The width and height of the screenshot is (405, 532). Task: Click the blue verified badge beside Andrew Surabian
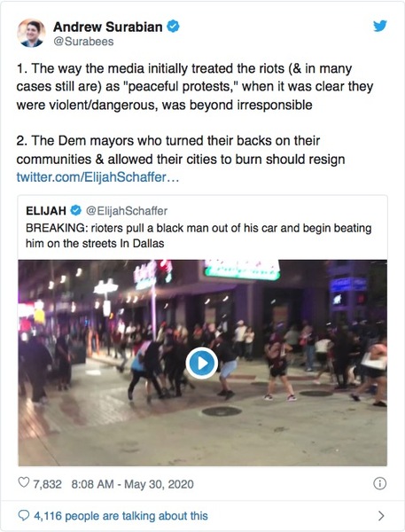174,27
